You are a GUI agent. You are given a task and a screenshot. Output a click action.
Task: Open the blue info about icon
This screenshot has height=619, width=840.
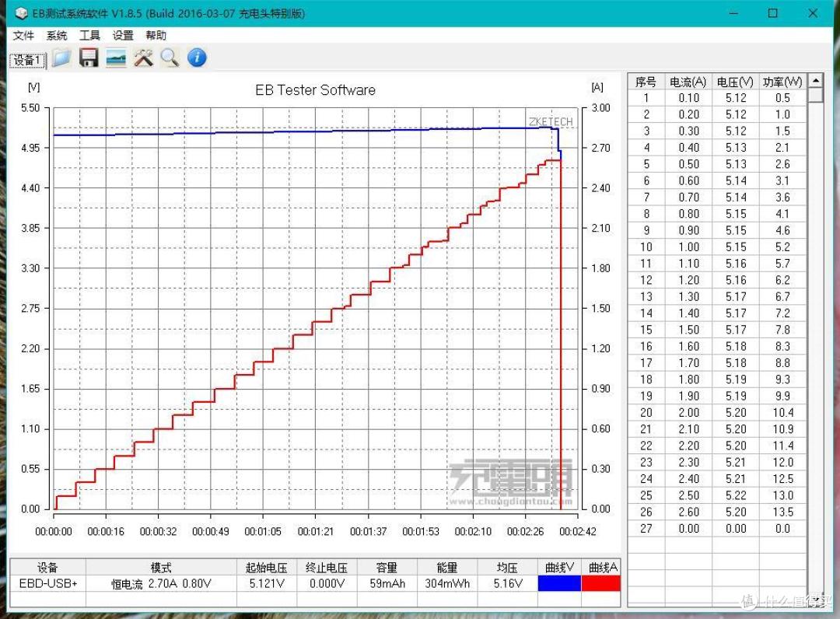(x=197, y=58)
